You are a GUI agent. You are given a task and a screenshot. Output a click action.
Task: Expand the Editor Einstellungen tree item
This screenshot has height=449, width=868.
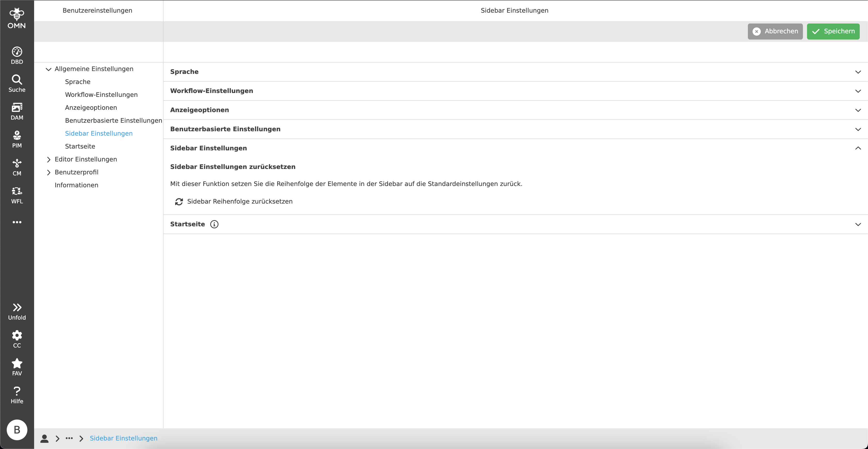(86, 159)
